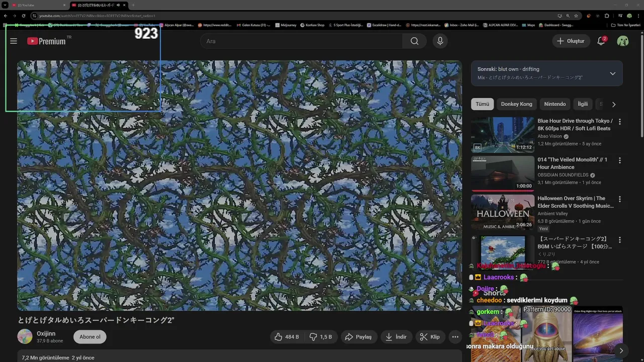644x362 pixels.
Task: Open the YouTube account avatar menu
Action: 623,41
